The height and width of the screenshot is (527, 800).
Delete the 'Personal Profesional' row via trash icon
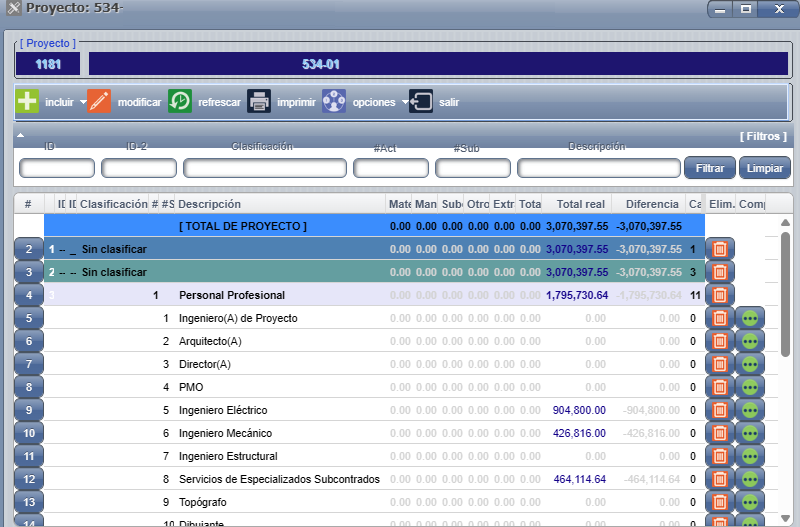coord(719,295)
